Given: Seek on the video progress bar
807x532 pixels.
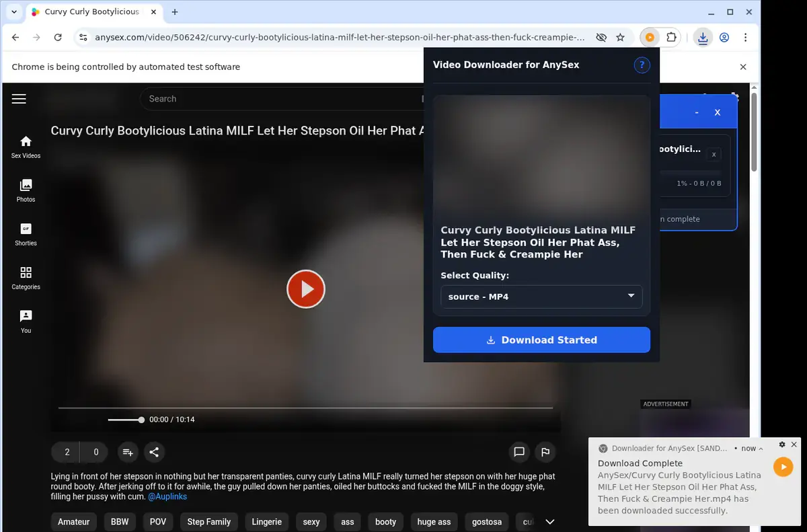Looking at the screenshot, I should (305, 408).
